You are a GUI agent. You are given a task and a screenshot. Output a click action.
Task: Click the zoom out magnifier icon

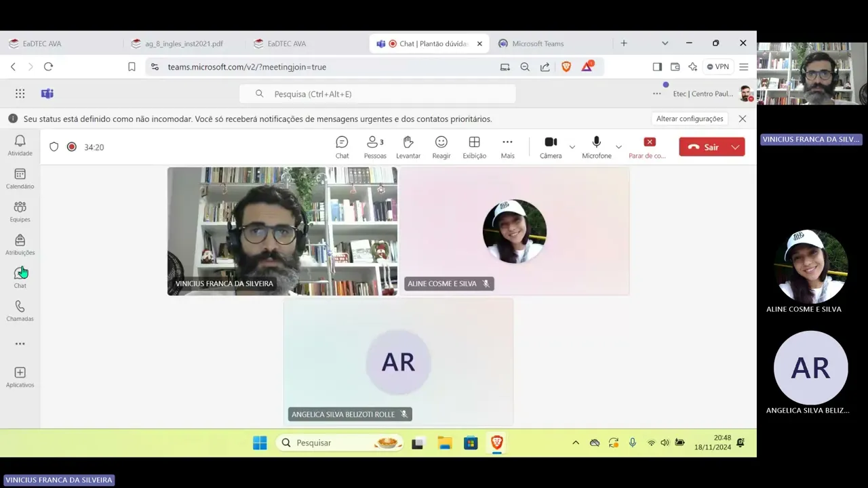pos(525,66)
